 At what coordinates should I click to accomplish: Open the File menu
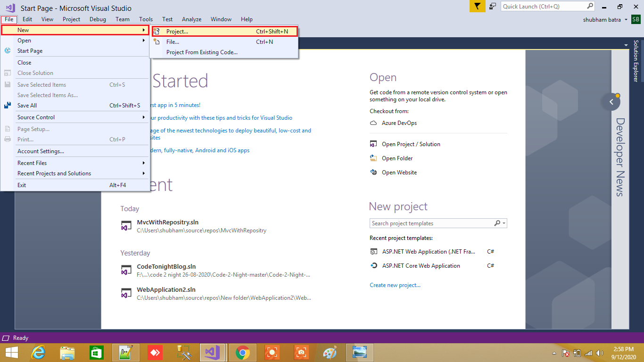pos(9,19)
